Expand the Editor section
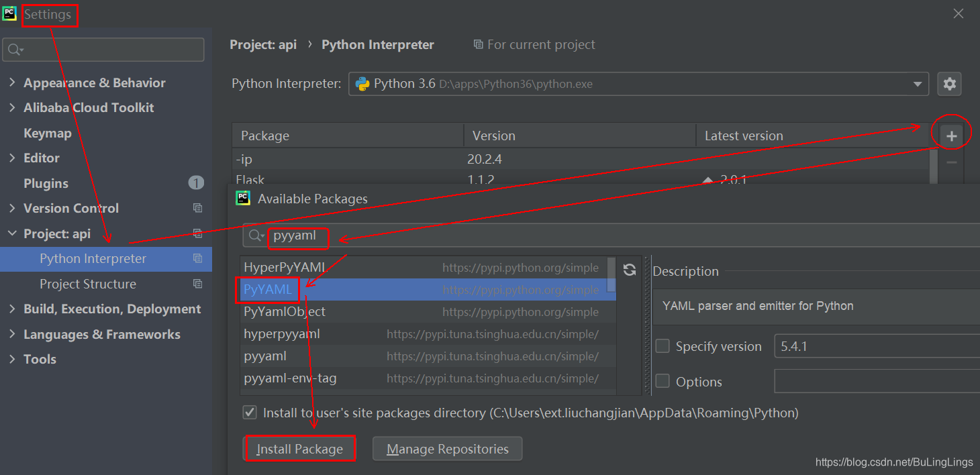The height and width of the screenshot is (475, 980). 12,158
